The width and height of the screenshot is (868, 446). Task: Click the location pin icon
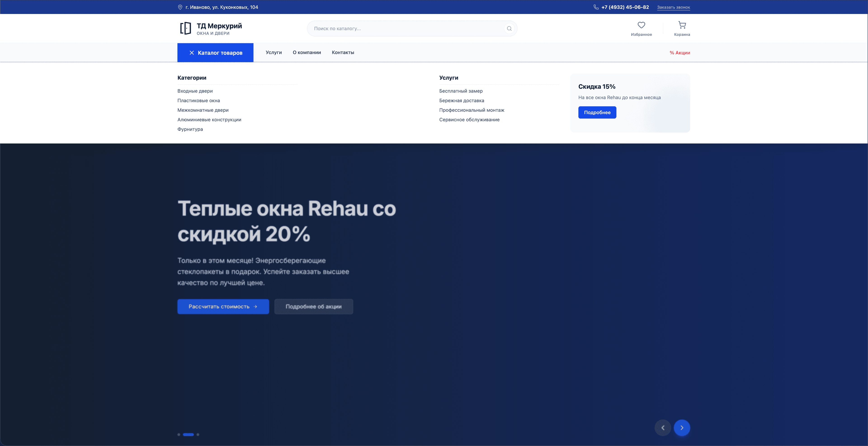coord(180,7)
